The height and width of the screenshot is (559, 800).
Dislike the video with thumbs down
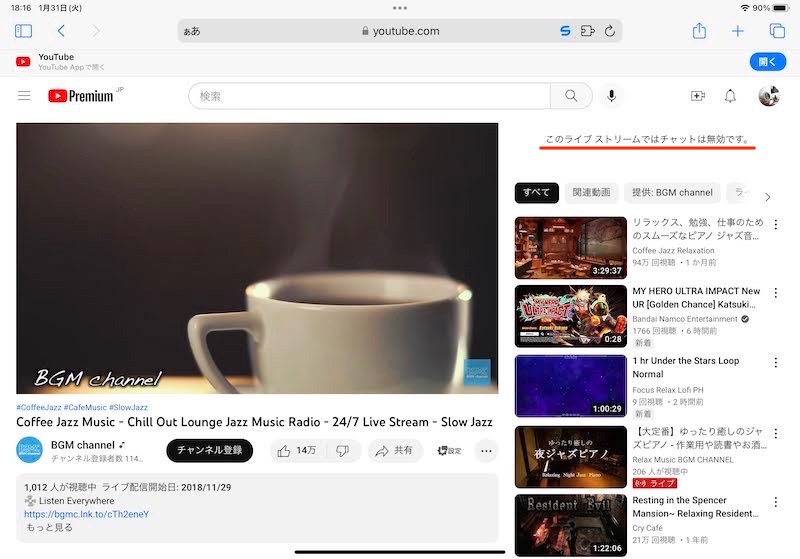tap(342, 451)
